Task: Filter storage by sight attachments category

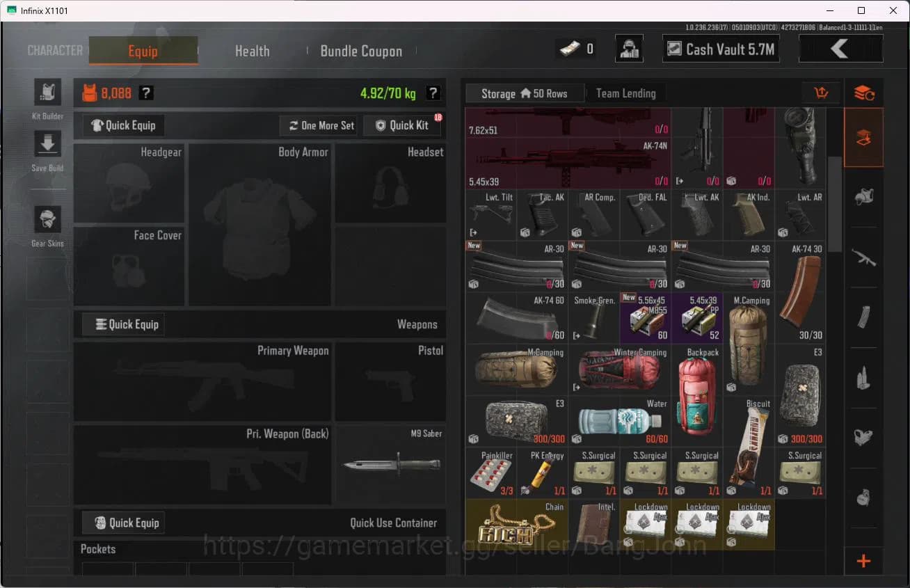Action: (864, 438)
